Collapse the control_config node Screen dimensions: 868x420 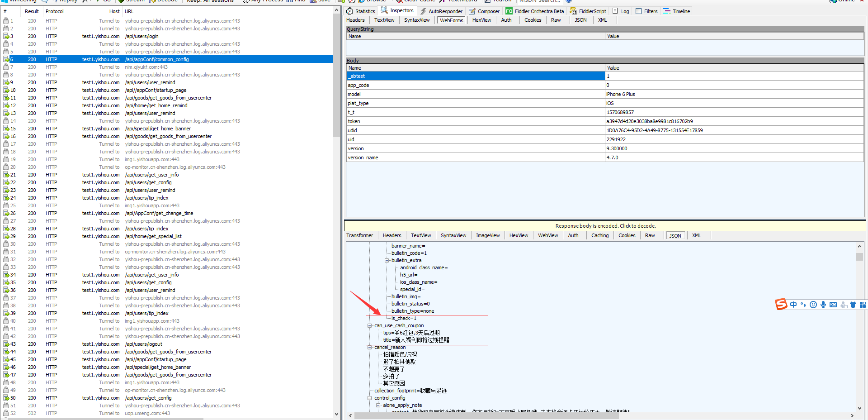(x=369, y=398)
